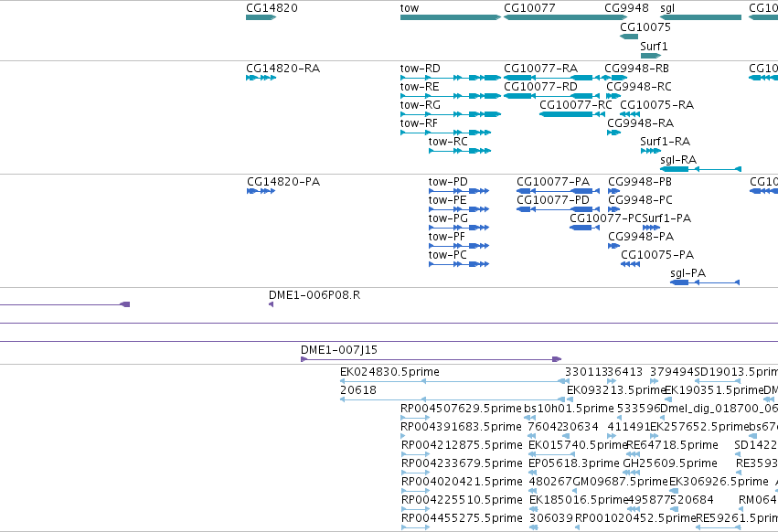Select the CG10077-RD transcript
This screenshot has width=778, height=532.
click(x=552, y=96)
